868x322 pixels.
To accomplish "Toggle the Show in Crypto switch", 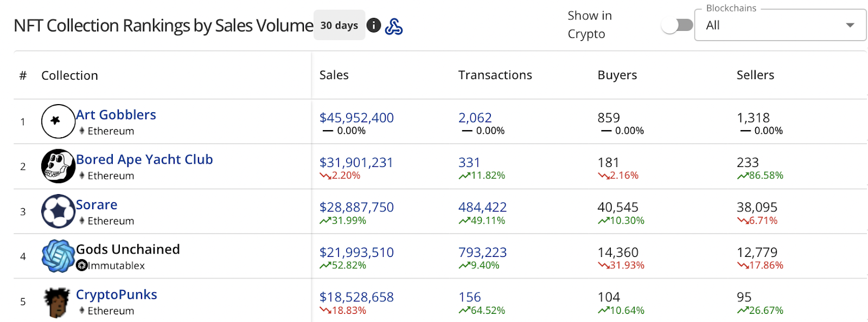I will [x=678, y=25].
